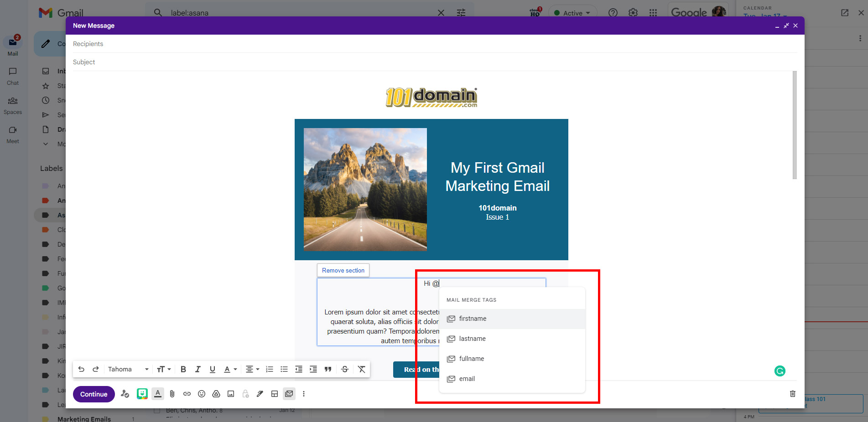Toggle underline formatting

pos(213,369)
